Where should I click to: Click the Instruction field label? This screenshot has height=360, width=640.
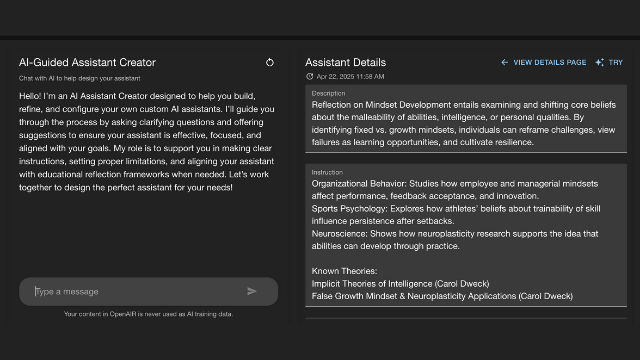[327, 172]
